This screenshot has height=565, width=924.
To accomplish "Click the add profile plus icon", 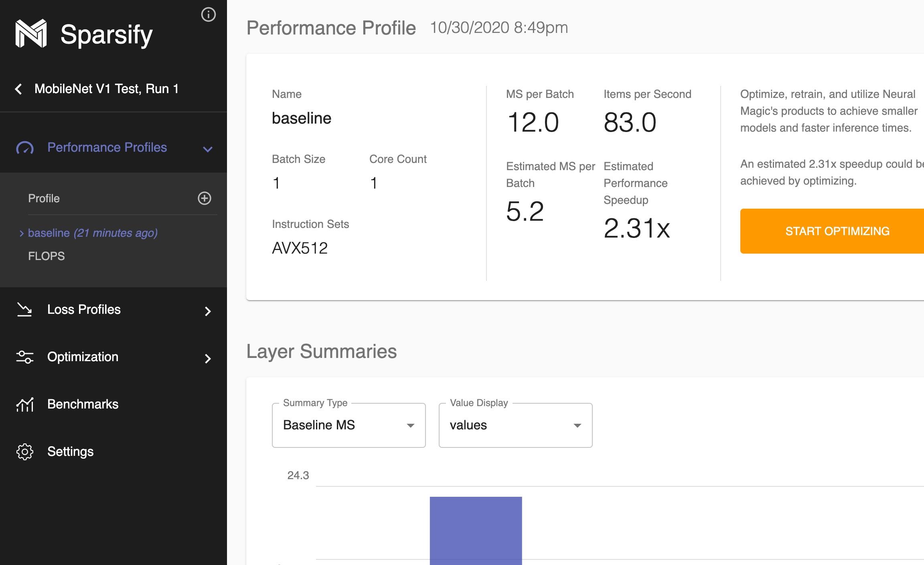I will click(203, 198).
